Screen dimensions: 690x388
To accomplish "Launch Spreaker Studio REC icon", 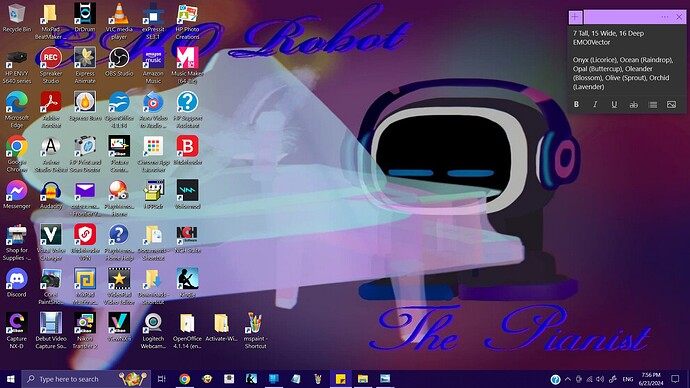I will [51, 65].
